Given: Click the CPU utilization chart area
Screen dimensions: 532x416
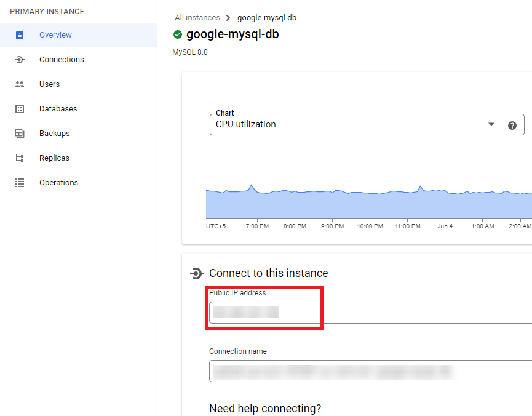Looking at the screenshot, I should point(369,201).
